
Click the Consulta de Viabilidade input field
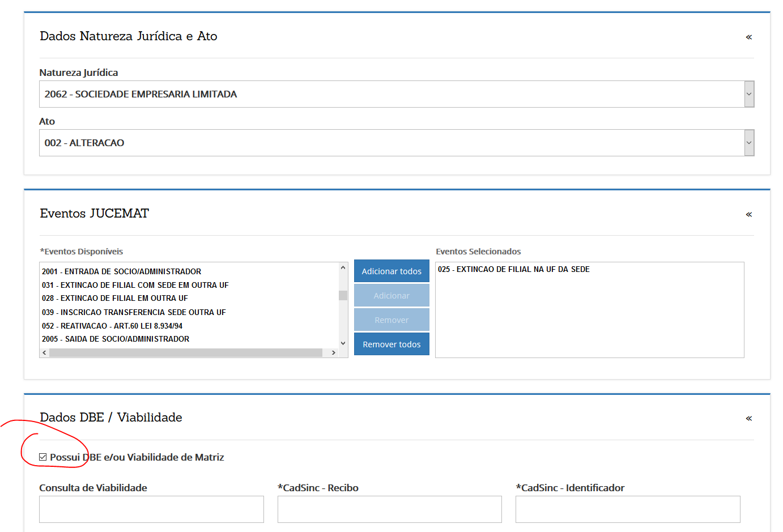151,509
